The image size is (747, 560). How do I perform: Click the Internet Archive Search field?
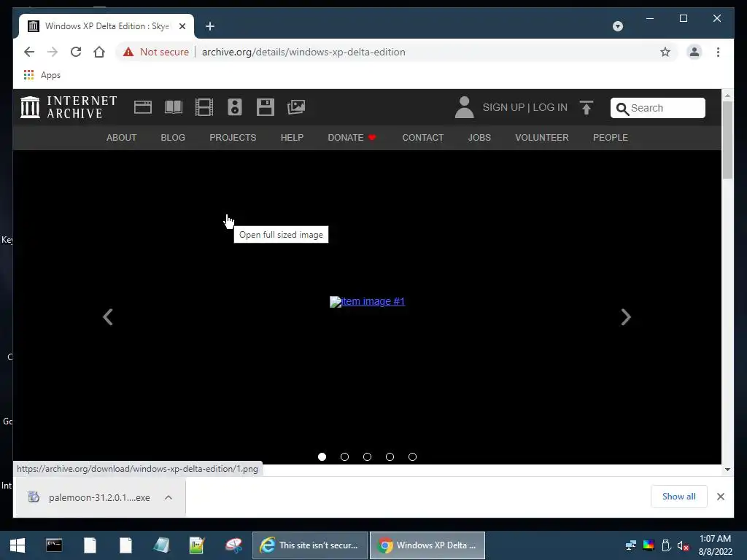(x=658, y=108)
